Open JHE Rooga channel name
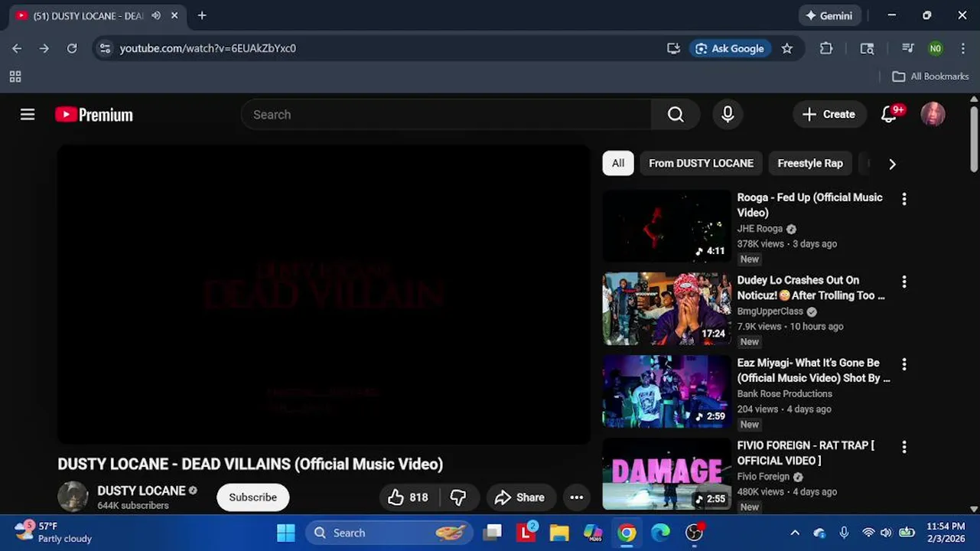 (760, 229)
